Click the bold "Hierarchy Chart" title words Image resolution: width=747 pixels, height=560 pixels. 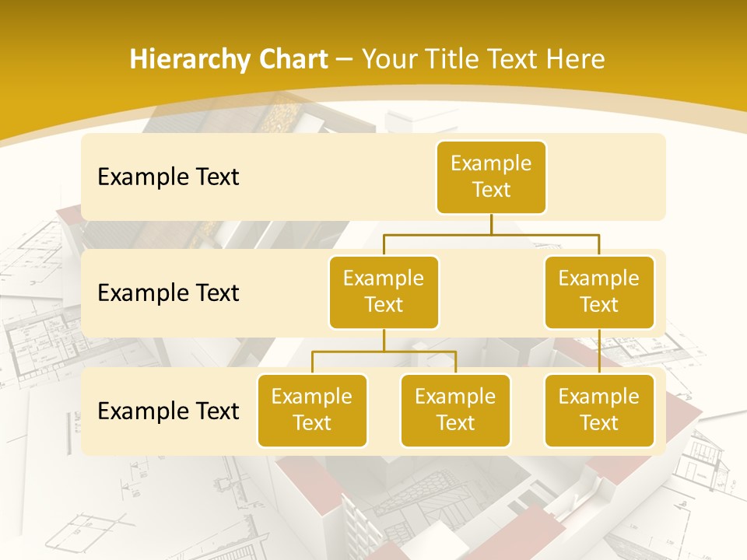228,59
